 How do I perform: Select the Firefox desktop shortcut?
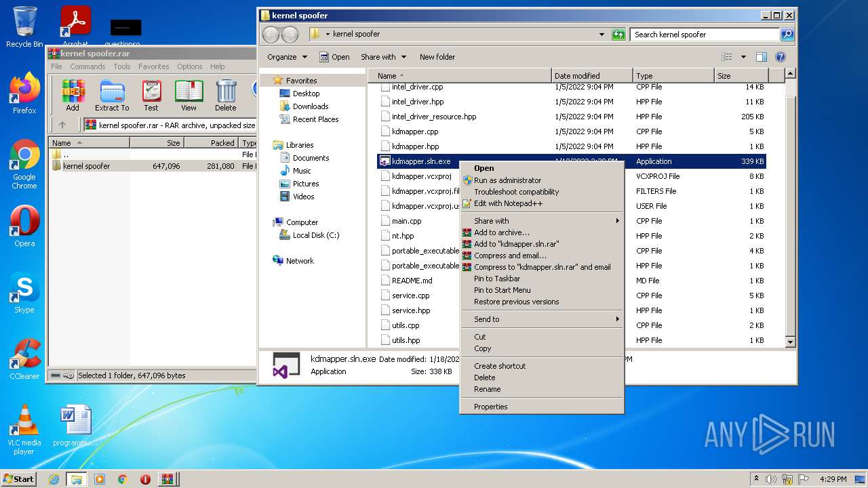tap(24, 93)
